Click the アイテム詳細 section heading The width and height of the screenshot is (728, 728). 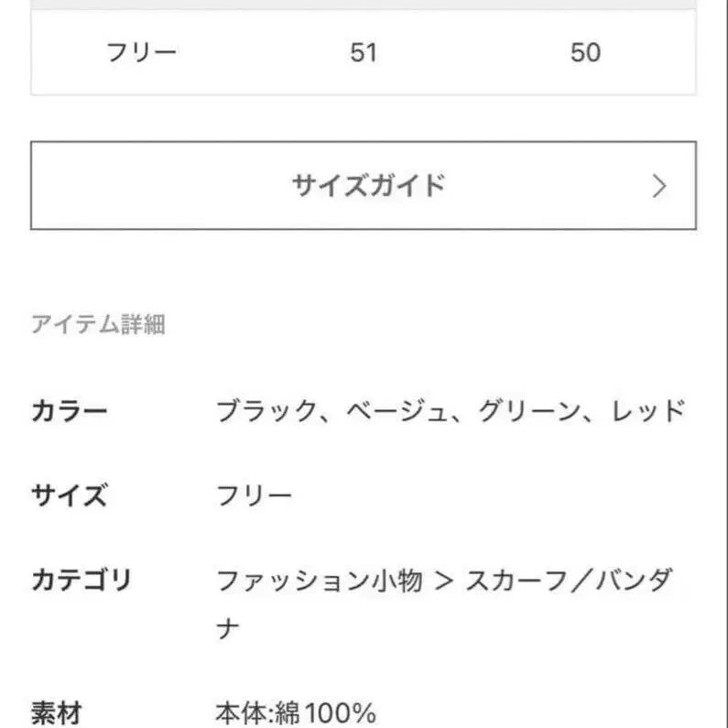pos(98,324)
